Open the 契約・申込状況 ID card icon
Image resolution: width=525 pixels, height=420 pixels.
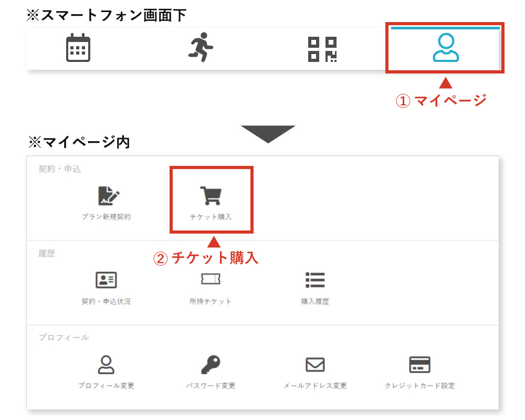click(106, 280)
